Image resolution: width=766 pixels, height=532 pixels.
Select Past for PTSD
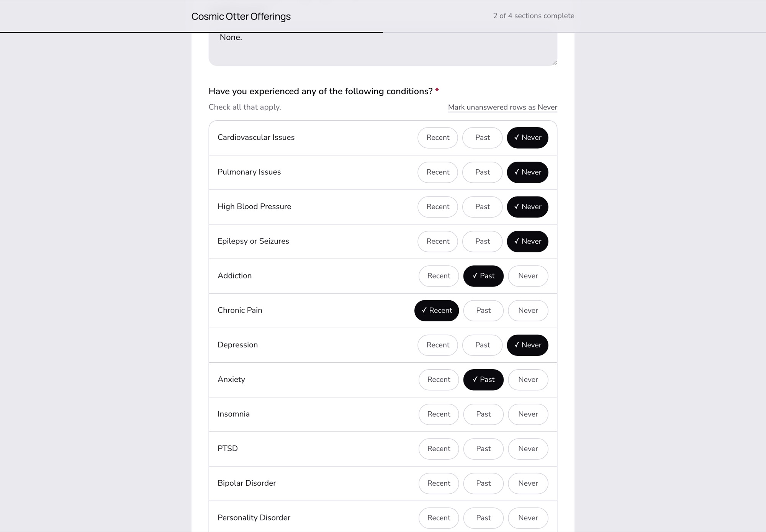tap(483, 449)
